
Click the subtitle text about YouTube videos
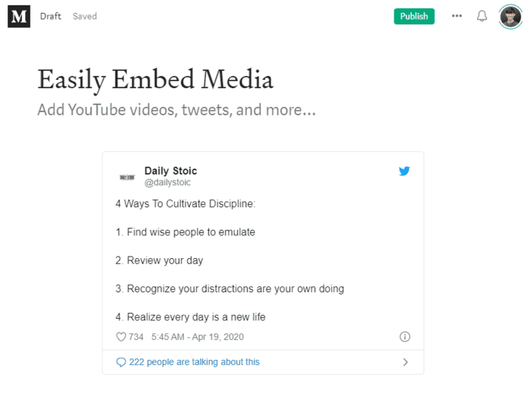[x=176, y=110]
